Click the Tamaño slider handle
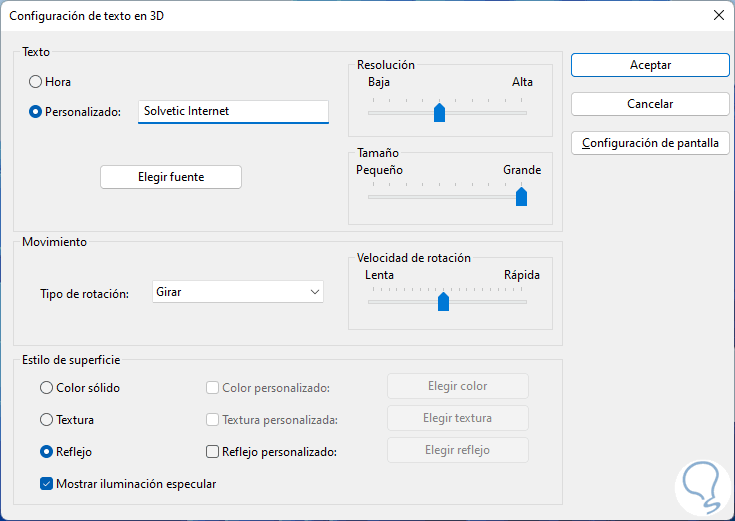This screenshot has width=735, height=521. (x=521, y=197)
